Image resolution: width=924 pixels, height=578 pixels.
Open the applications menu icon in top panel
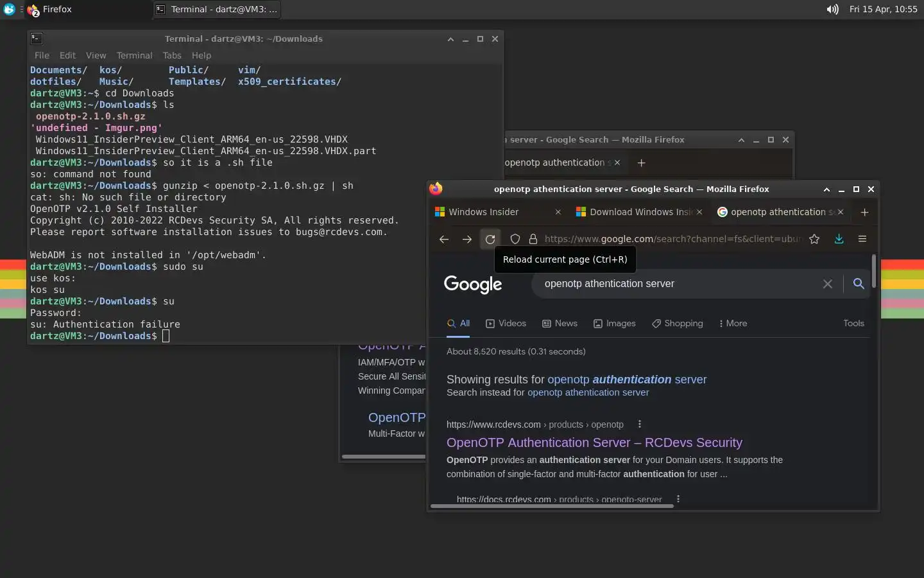pyautogui.click(x=9, y=9)
